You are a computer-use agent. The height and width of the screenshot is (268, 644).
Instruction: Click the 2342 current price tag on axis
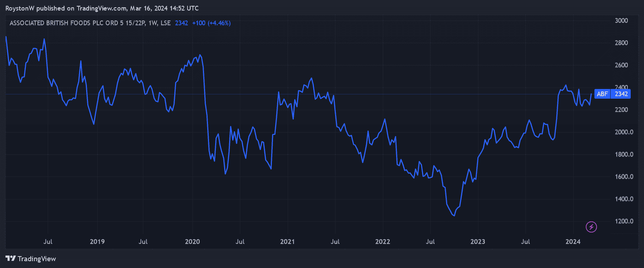[621, 94]
